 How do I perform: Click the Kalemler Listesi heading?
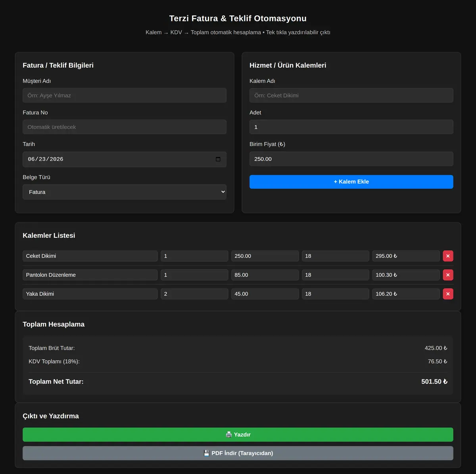[x=49, y=235]
